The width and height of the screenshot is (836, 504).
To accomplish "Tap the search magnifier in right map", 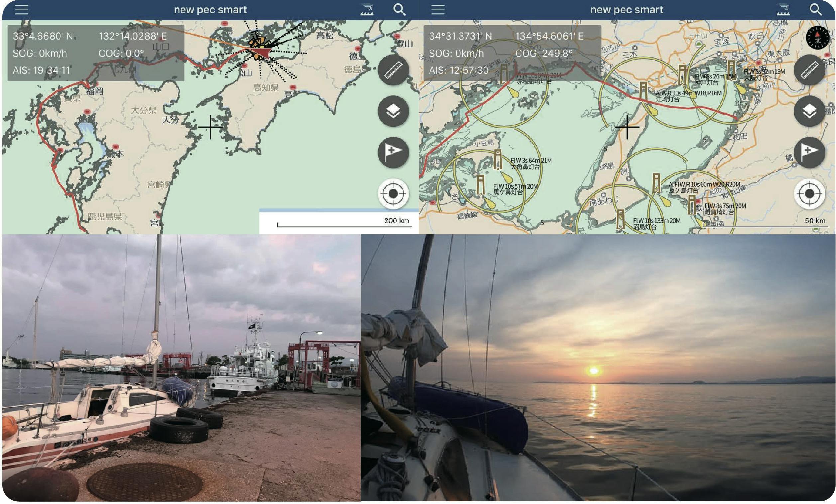I will (x=815, y=10).
